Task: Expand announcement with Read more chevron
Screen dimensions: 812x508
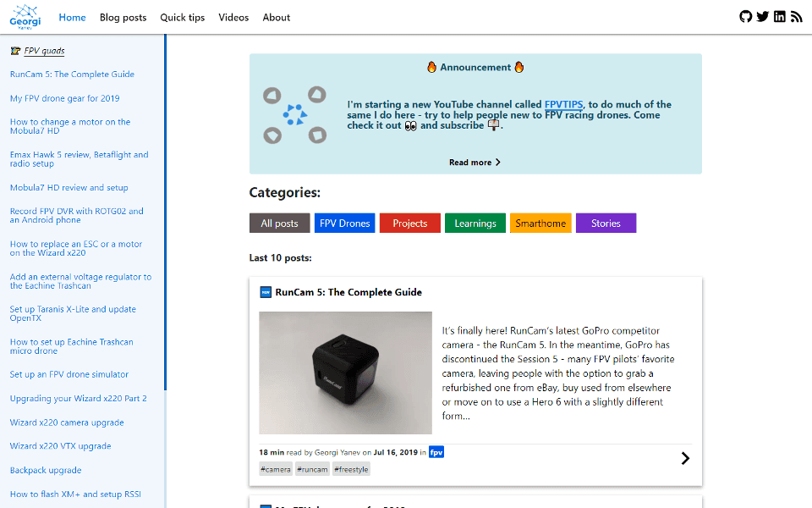Action: tap(475, 163)
